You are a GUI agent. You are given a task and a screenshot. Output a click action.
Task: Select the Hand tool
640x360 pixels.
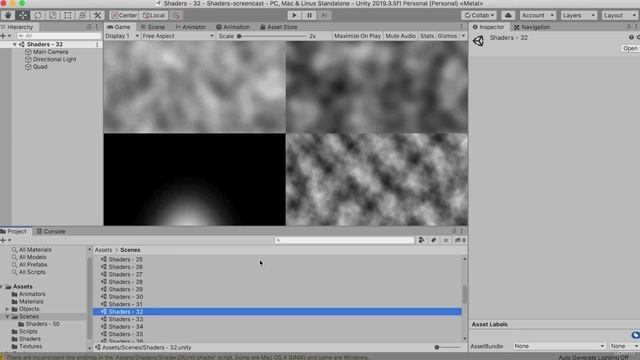pyautogui.click(x=7, y=15)
